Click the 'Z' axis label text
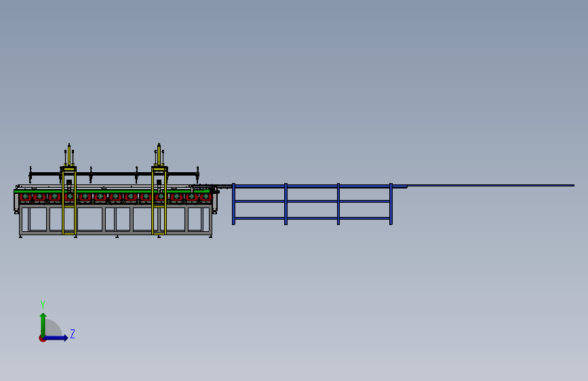This screenshot has height=381, width=588. [x=73, y=334]
